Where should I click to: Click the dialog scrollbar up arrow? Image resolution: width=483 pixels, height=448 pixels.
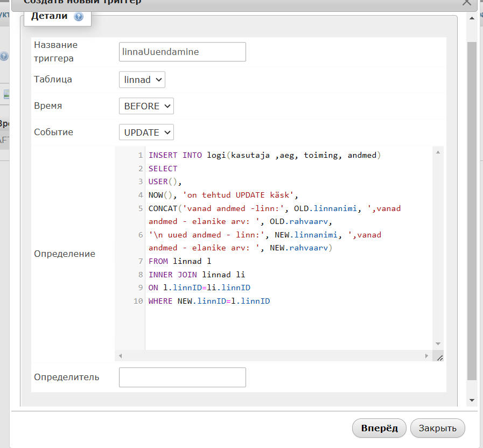tap(472, 18)
